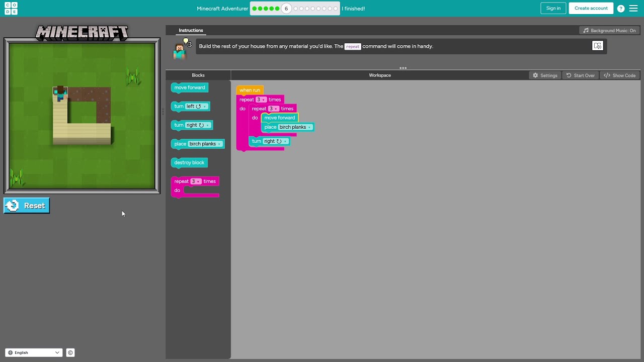Change the nested repeat block's count in the workspace
Viewport: 644px width, 362px height.
273,109
